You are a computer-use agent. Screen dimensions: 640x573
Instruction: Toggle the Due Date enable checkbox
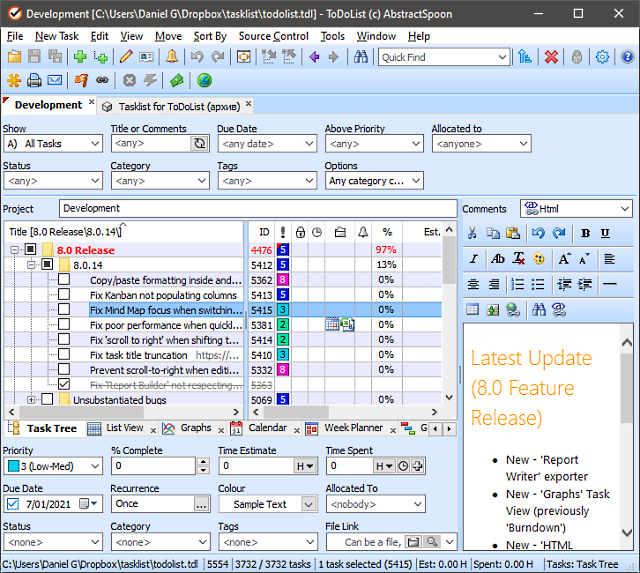click(x=13, y=504)
